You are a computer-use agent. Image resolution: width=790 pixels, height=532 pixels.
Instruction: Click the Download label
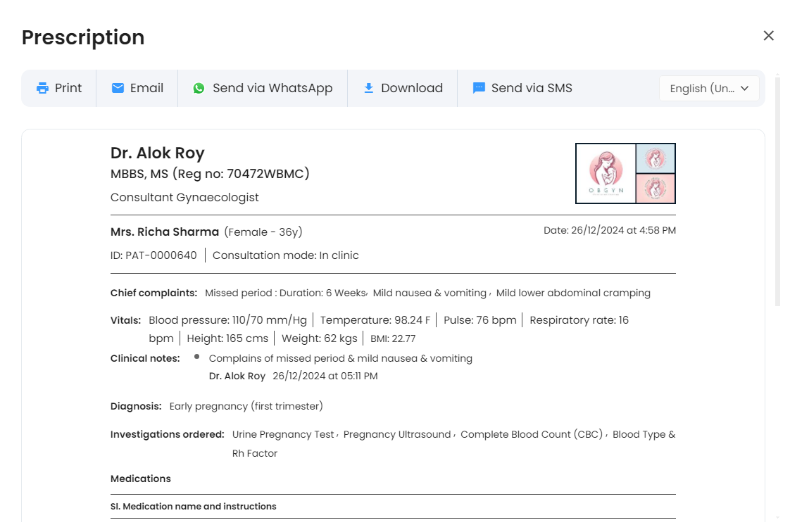click(412, 88)
